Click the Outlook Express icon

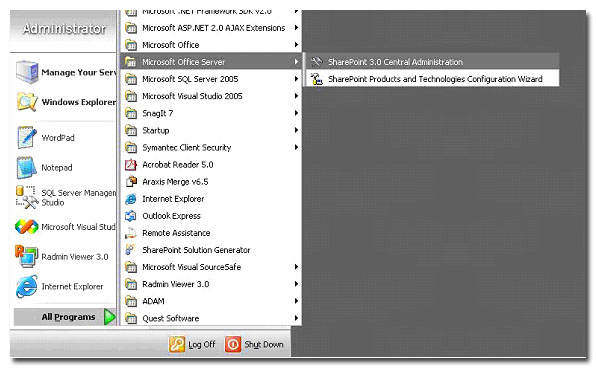tap(131, 216)
